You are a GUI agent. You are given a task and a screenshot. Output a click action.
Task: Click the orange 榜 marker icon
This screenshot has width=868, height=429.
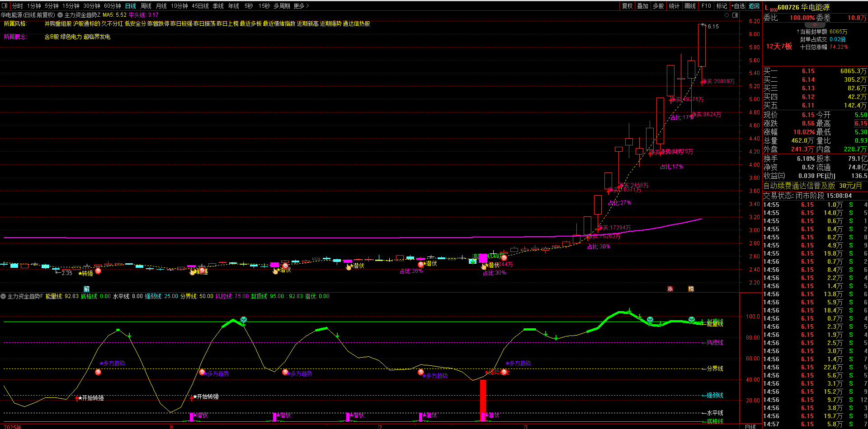[x=691, y=289]
